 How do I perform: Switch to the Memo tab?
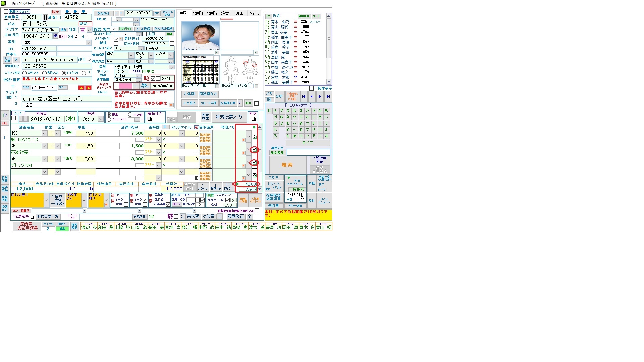tap(254, 13)
